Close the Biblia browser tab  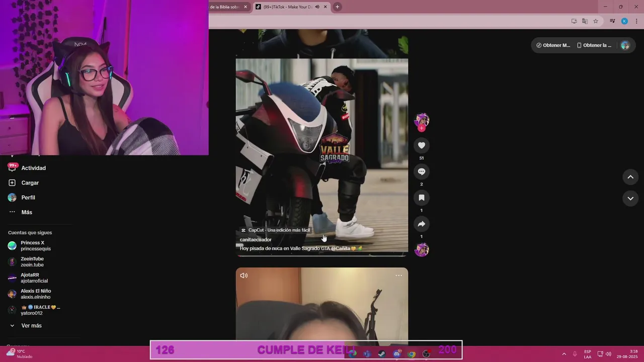[x=246, y=7]
